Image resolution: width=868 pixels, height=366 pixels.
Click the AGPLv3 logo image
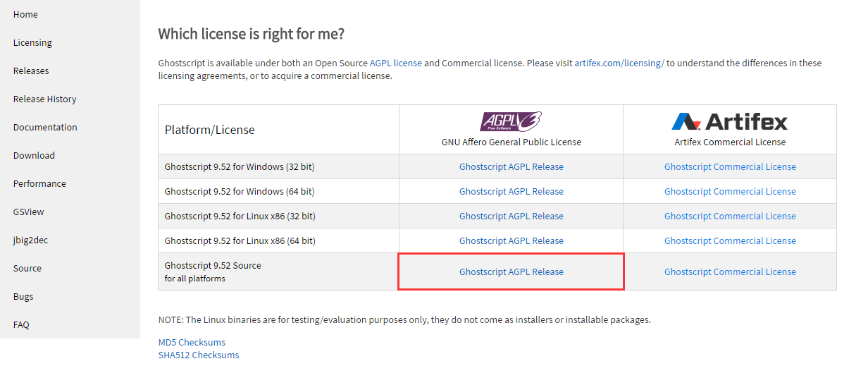tap(511, 121)
